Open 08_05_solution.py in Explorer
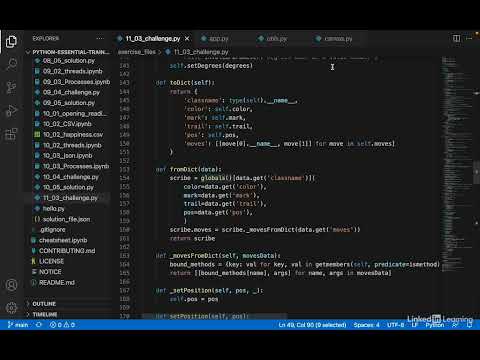 coord(69,61)
